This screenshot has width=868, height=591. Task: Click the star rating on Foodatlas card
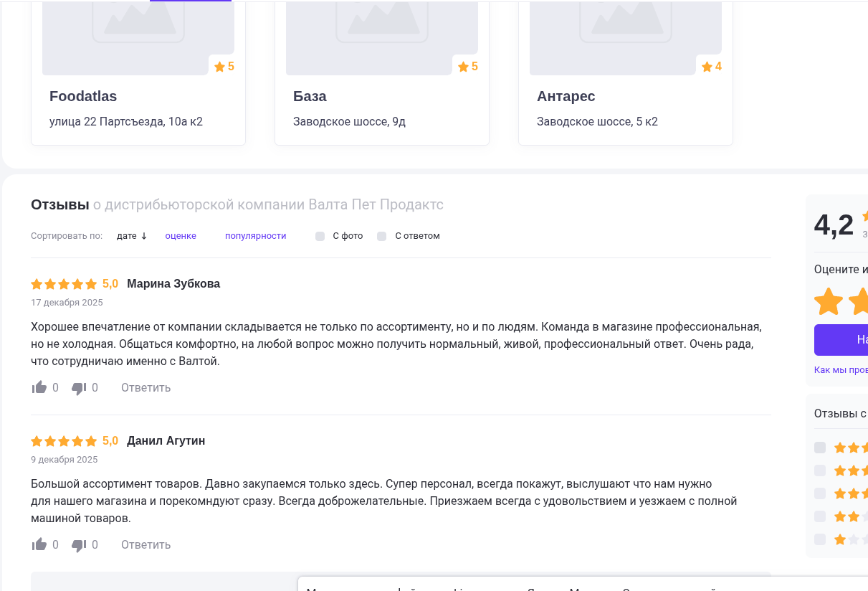click(x=224, y=67)
